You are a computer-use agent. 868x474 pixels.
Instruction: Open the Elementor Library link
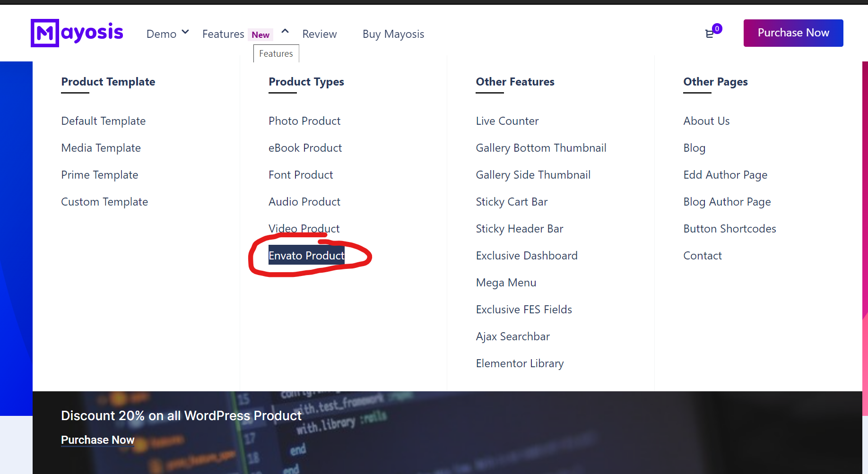[520, 363]
